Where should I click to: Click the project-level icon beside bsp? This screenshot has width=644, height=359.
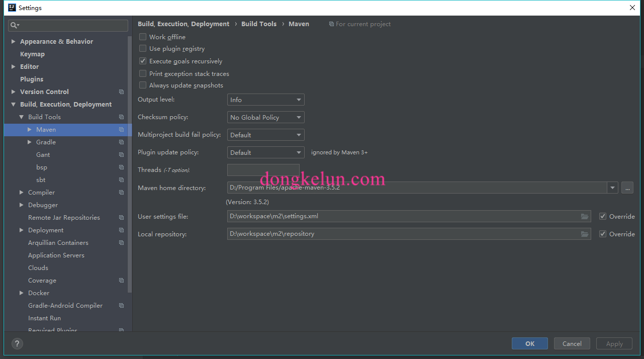(121, 167)
